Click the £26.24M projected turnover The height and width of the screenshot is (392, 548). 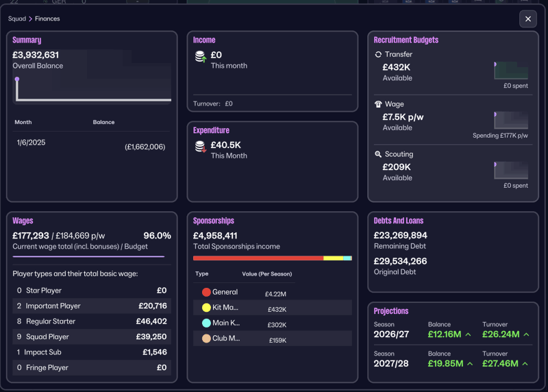coord(501,334)
